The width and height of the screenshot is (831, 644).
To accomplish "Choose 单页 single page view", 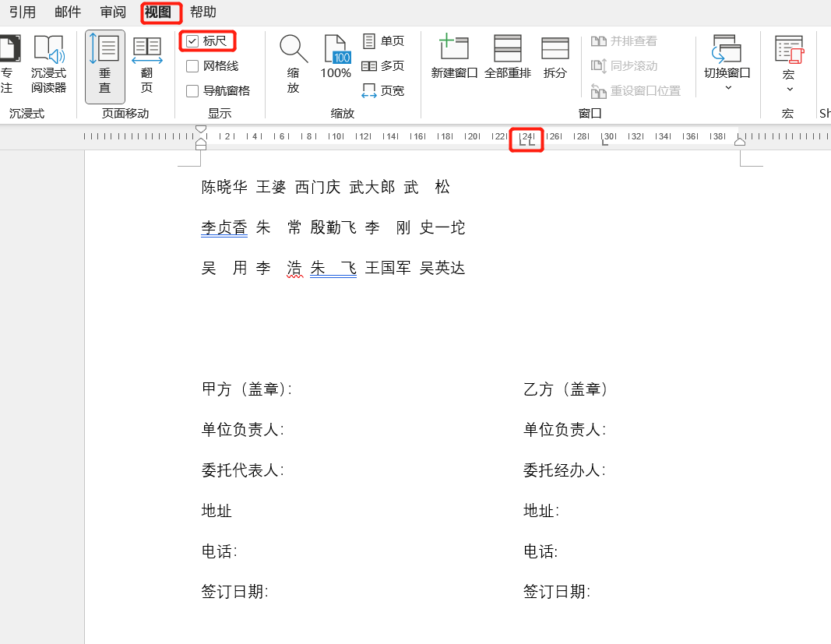I will [x=384, y=40].
